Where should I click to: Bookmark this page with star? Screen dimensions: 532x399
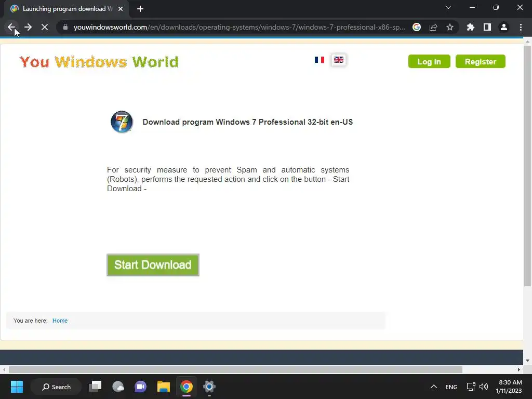pos(450,27)
